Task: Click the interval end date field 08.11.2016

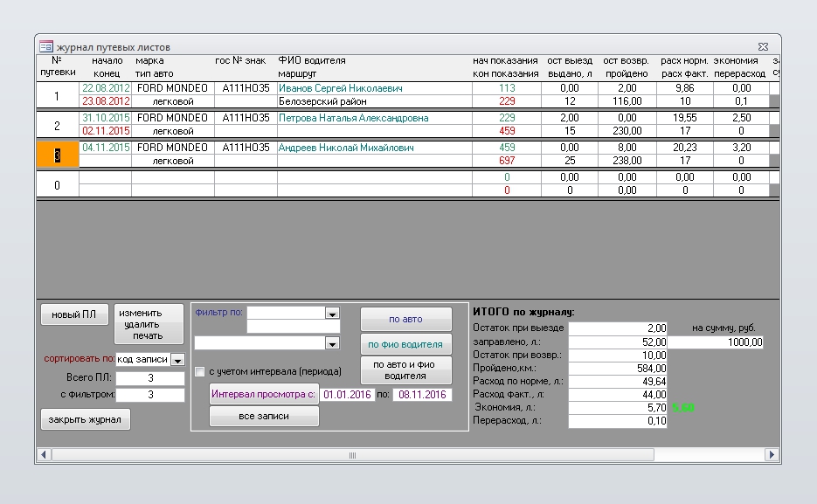Action: point(422,395)
